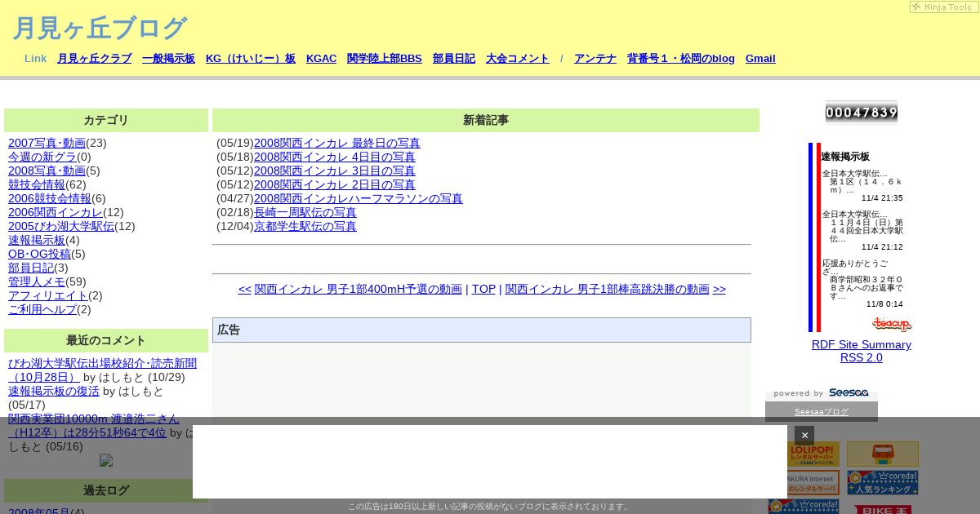Open comment post 関西実業団10000m 渡邊浩二さん

[93, 426]
